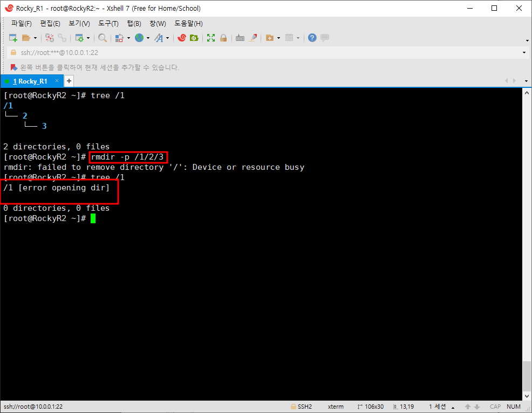Click the terminal vertical scrollbar thumb
Screen dimensions: 532x413
click(x=527, y=376)
